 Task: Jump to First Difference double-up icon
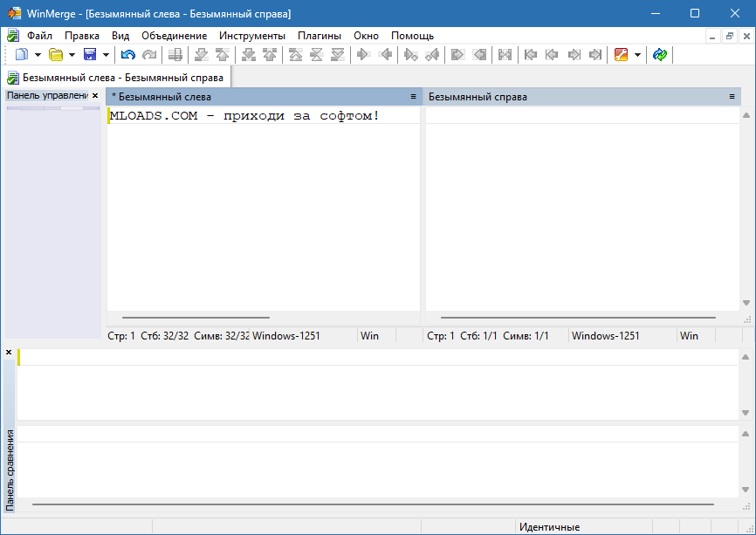295,54
